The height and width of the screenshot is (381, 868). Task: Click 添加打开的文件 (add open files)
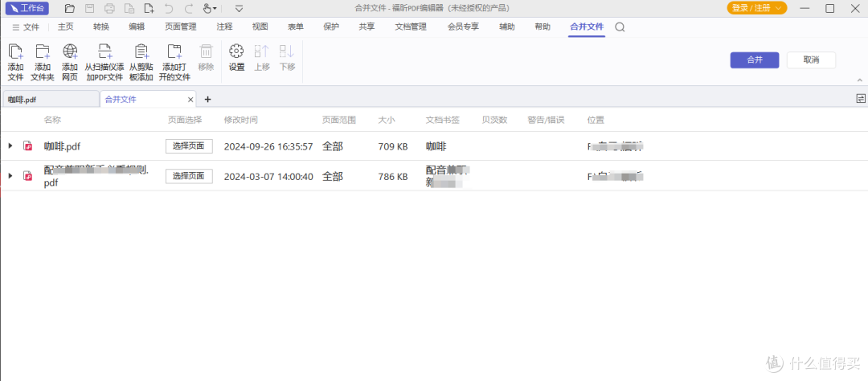click(x=174, y=63)
